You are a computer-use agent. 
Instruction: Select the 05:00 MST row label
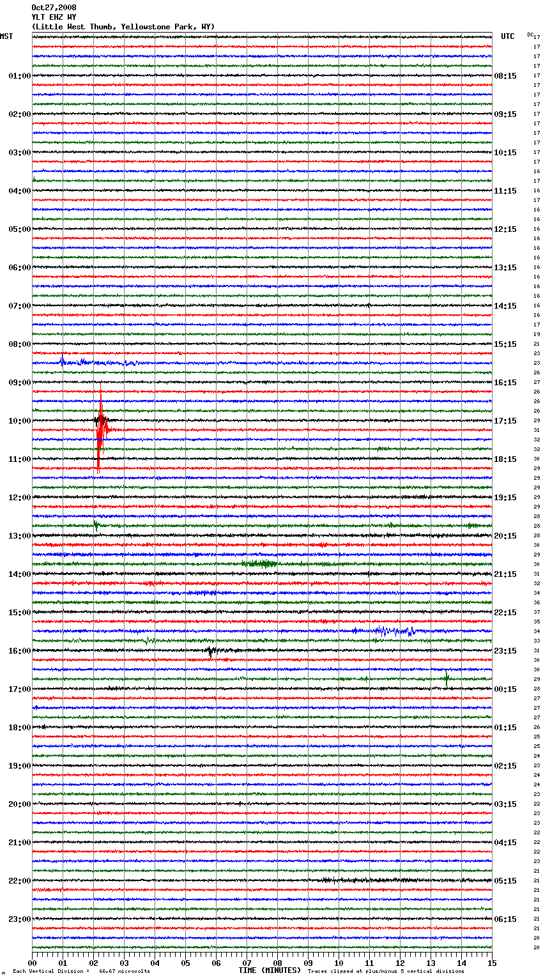click(x=20, y=229)
